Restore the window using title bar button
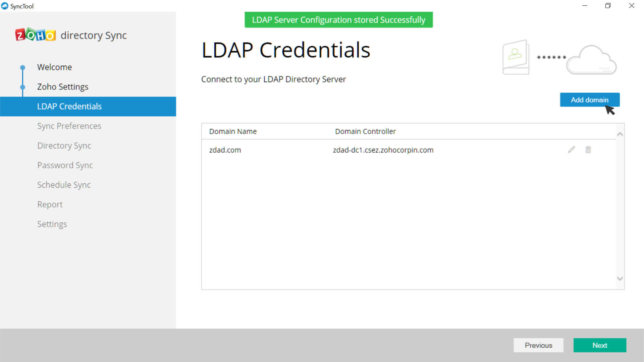 tap(608, 6)
